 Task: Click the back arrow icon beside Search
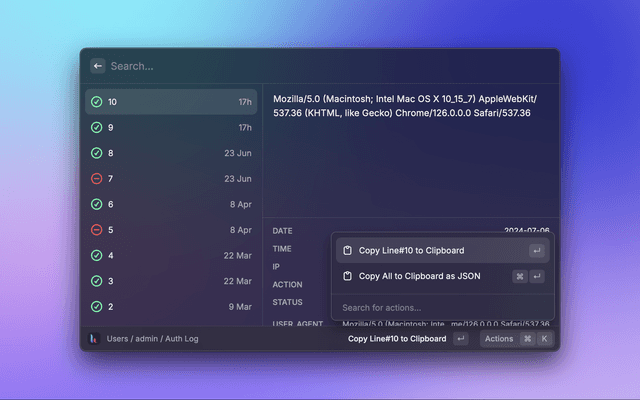[x=98, y=66]
